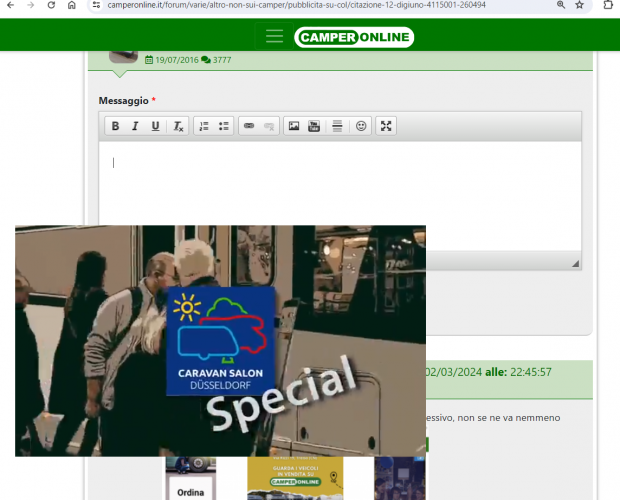The image size is (620, 500).
Task: Open the zoom magnifier in address bar
Action: [561, 5]
